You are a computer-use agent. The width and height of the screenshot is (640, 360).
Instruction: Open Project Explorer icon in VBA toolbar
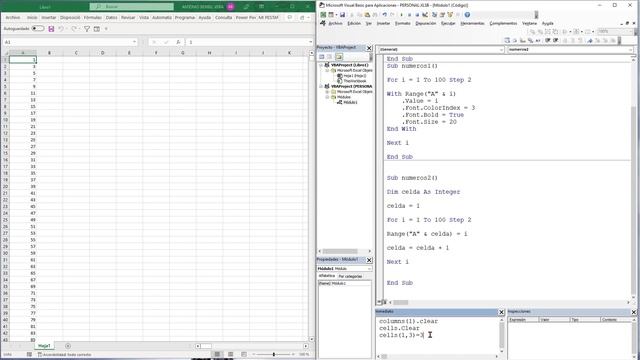pyautogui.click(x=434, y=15)
